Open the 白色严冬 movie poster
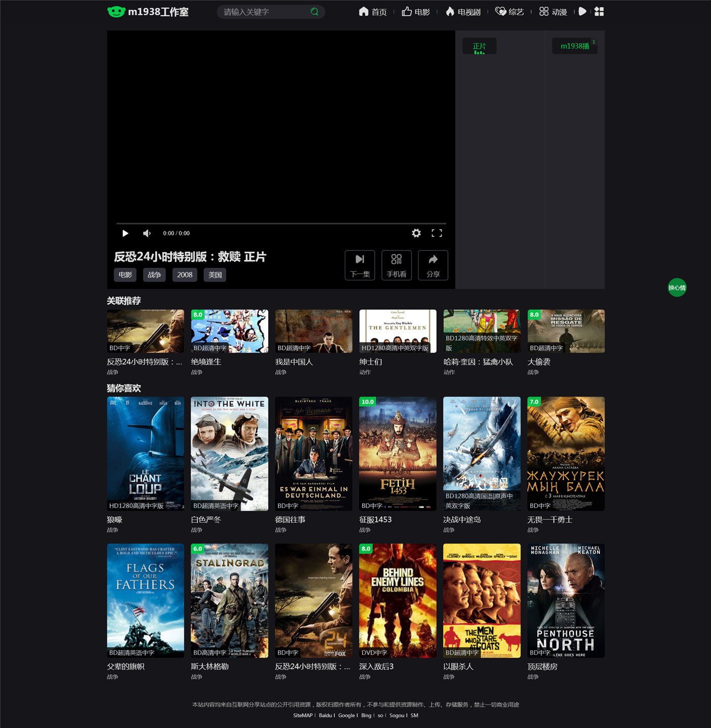 (230, 454)
